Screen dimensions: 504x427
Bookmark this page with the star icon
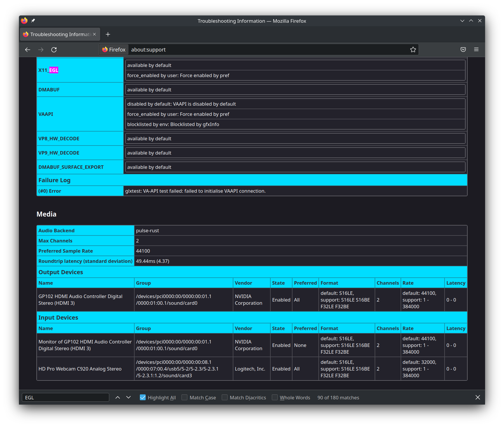[x=413, y=50]
